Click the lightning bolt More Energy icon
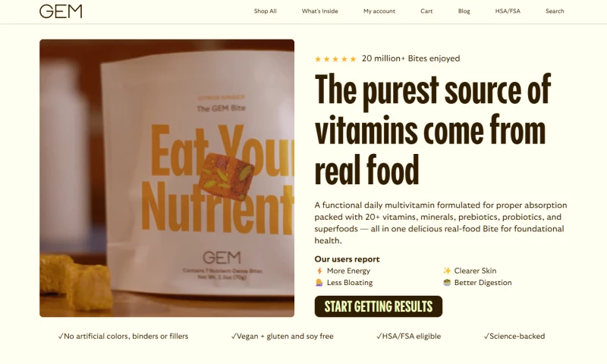Screen dimensions: 607x364 319,271
